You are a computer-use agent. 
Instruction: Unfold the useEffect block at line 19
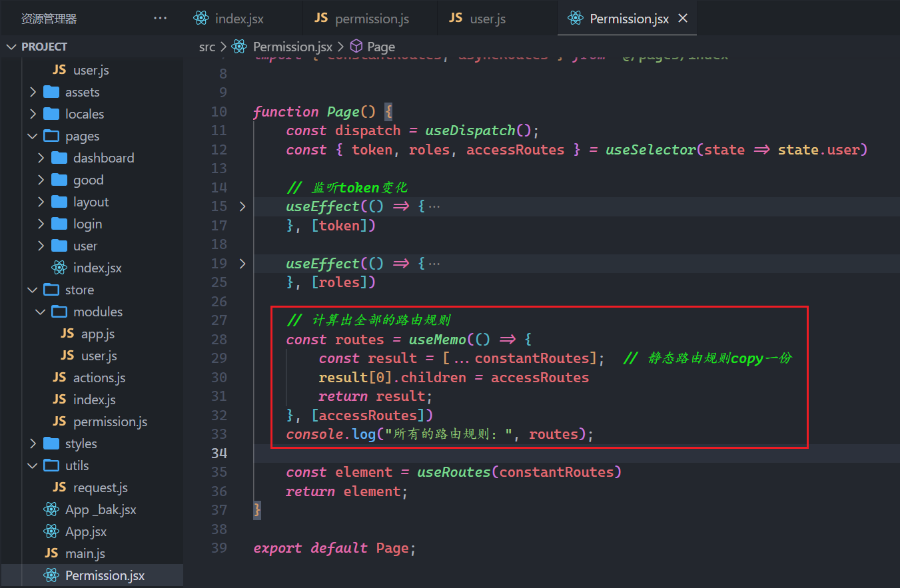[242, 264]
